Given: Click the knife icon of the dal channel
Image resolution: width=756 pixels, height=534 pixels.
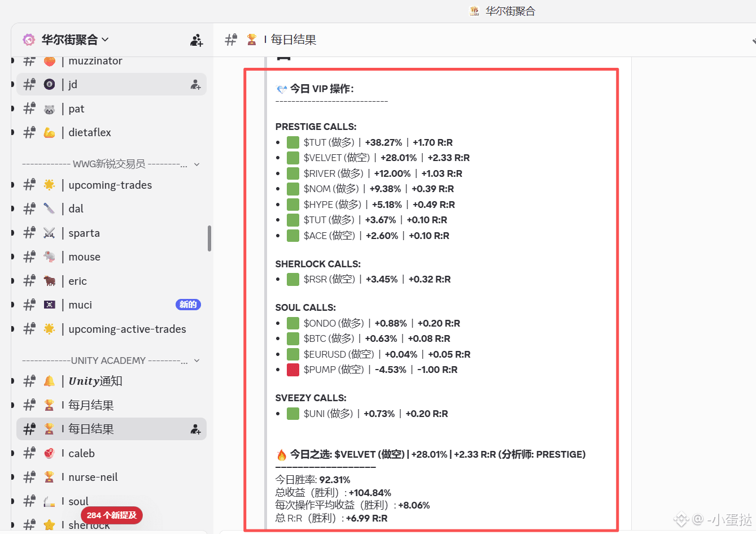Looking at the screenshot, I should [x=50, y=209].
